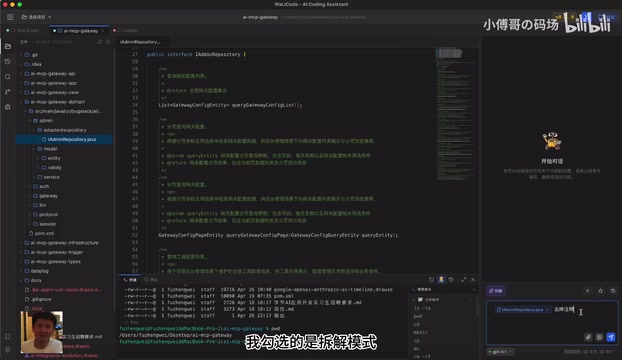Open the search sidebar icon

coord(8,77)
